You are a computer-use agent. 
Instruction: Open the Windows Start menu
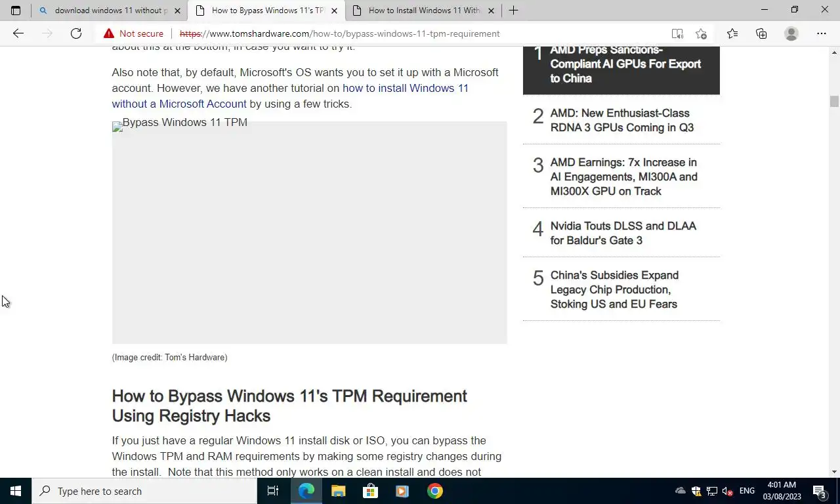tap(16, 491)
